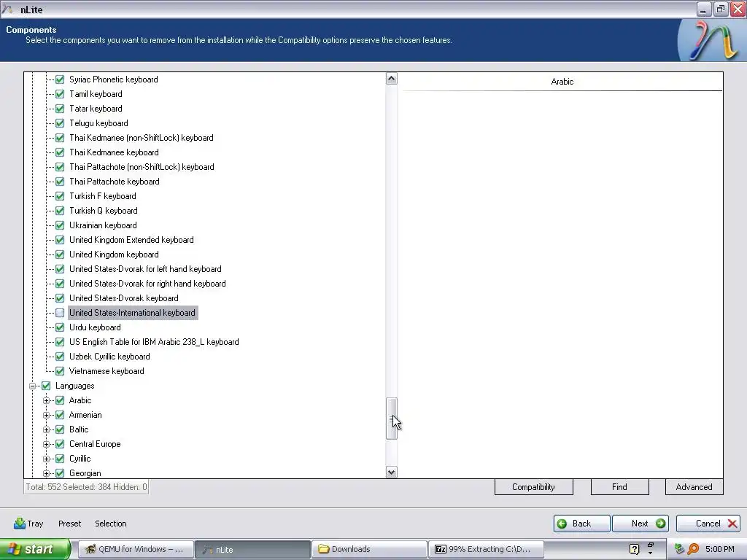Click the Tray icon at bottom left
Screen dimensions: 747x560
coord(20,524)
